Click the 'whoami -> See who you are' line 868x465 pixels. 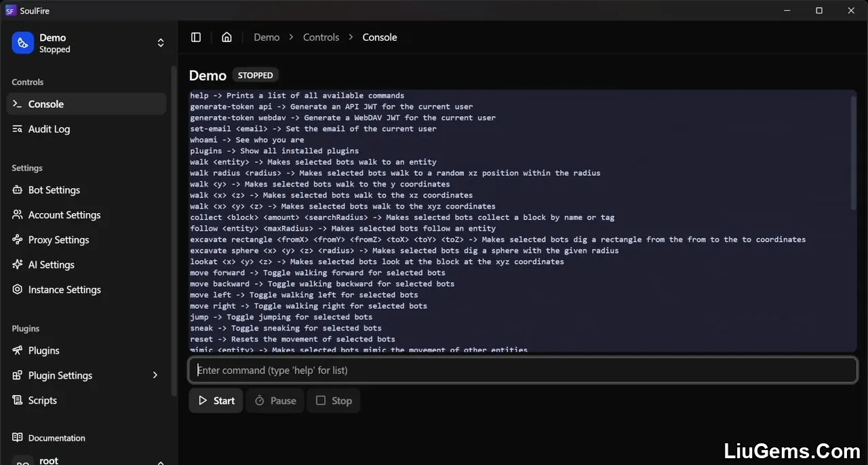247,140
